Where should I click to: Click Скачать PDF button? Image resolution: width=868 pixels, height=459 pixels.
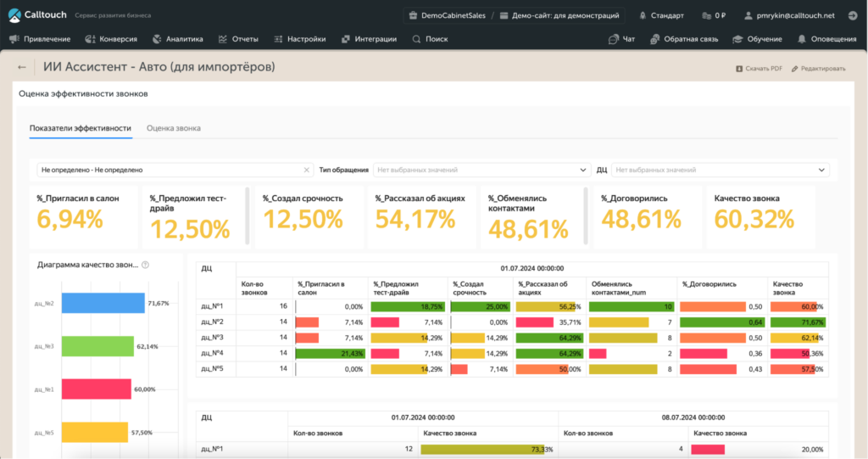[x=758, y=68]
